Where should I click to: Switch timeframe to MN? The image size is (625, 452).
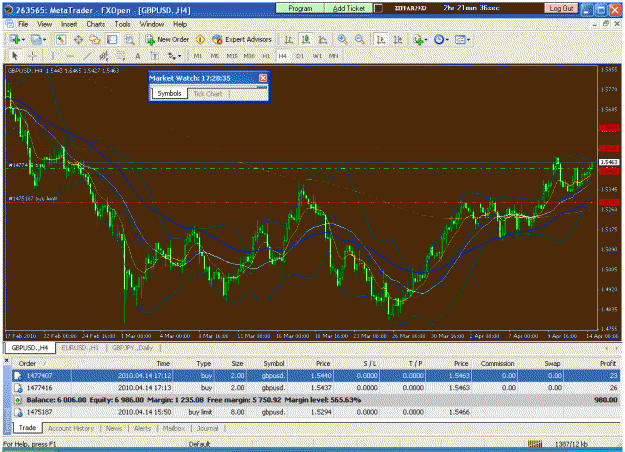tap(334, 56)
